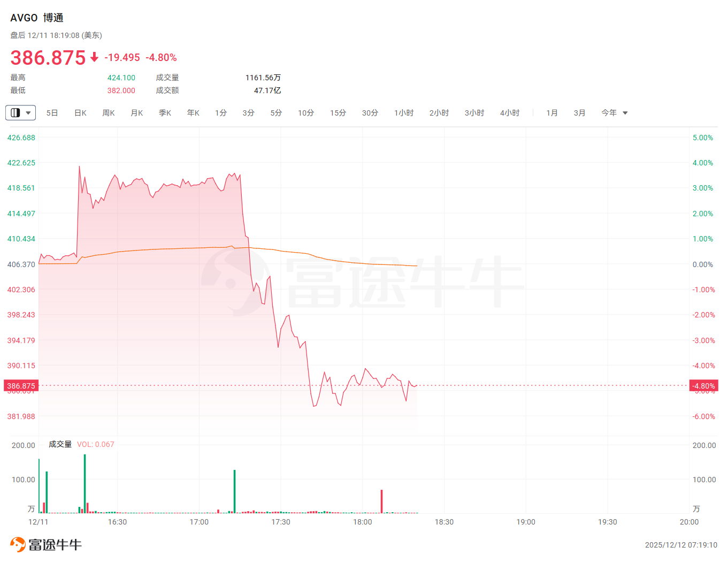Select the 日K candlestick tab
This screenshot has height=562, width=728.
[80, 113]
